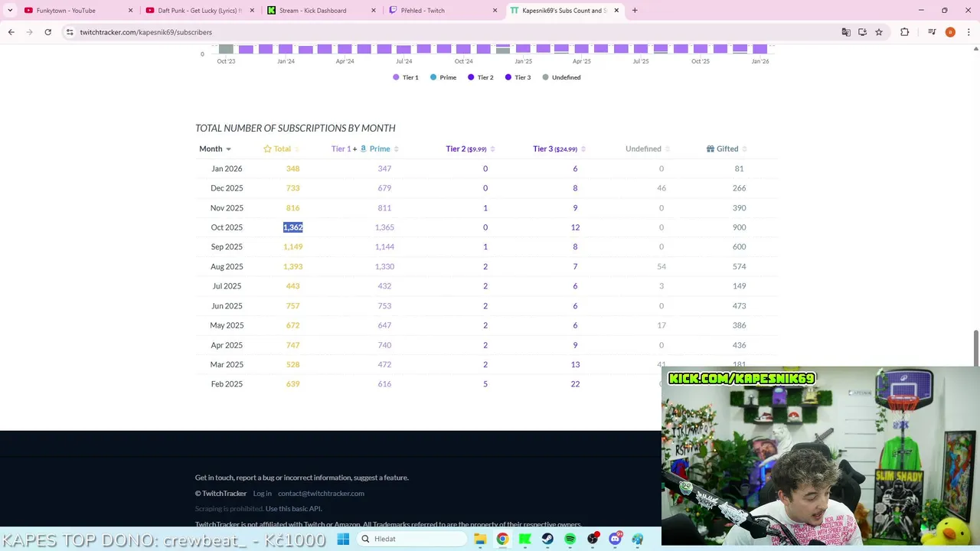Click the Chrome taskbar icon

click(502, 539)
